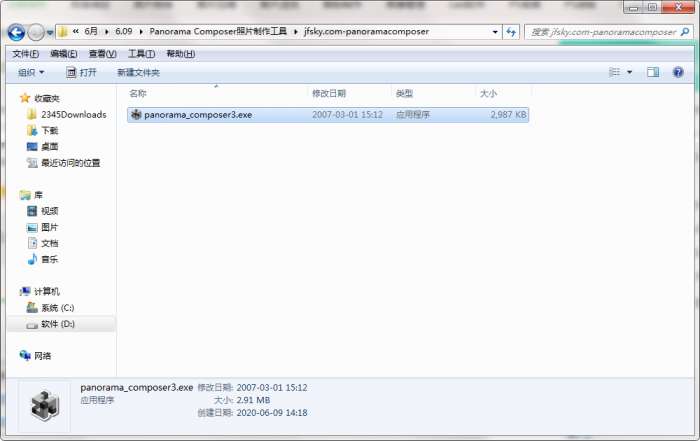This screenshot has height=441, width=700.
Task: Refresh the current folder view
Action: point(511,32)
